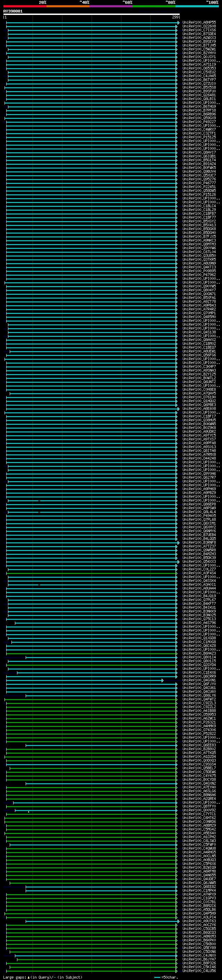The image size is (222, 980).
Task: Select hit label UniRef100_B5X5S8
Action: click(199, 88)
